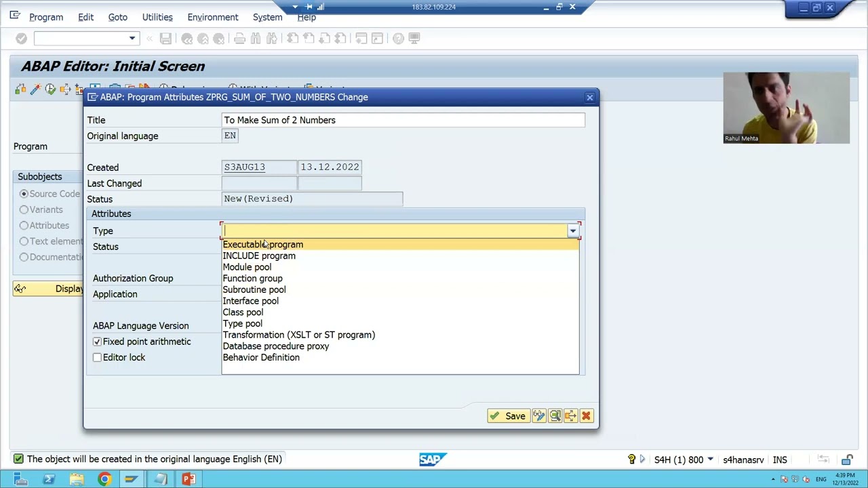
Task: Choose Module pool type
Action: point(400,267)
